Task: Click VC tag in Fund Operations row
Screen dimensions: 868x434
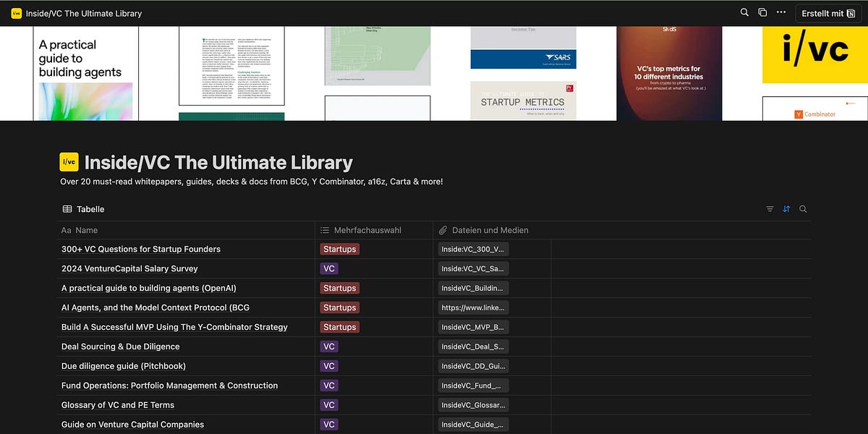Action: (329, 386)
